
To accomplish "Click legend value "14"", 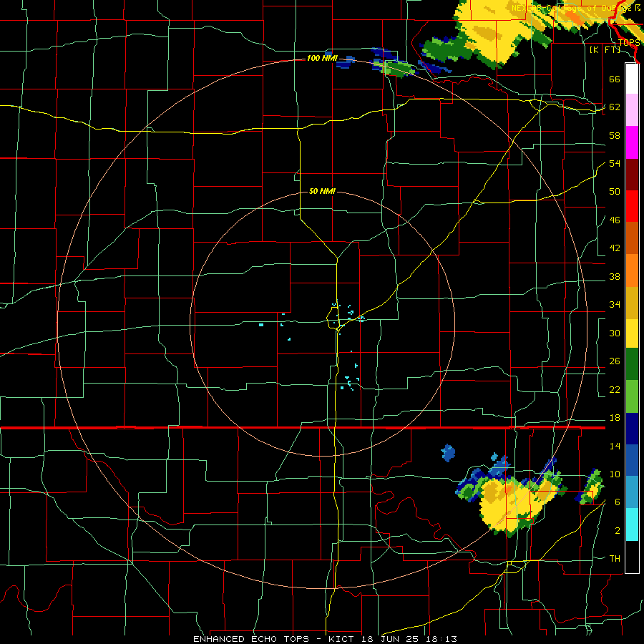I will 615,446.
